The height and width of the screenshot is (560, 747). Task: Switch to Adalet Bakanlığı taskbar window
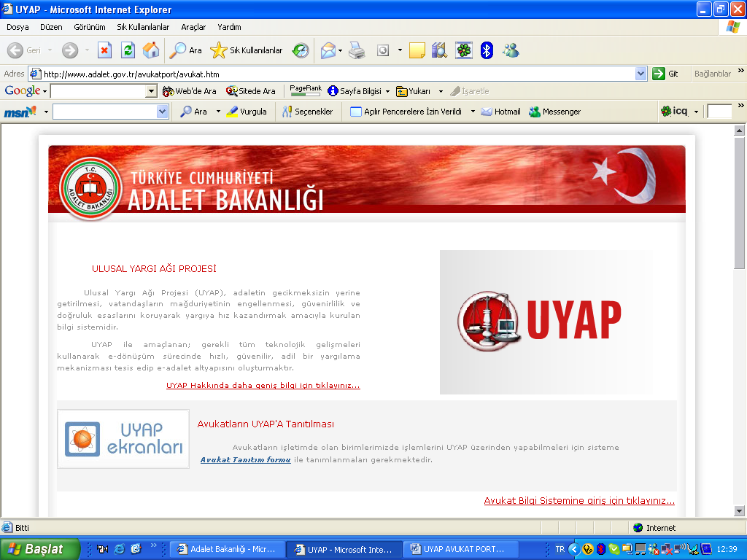tap(228, 549)
